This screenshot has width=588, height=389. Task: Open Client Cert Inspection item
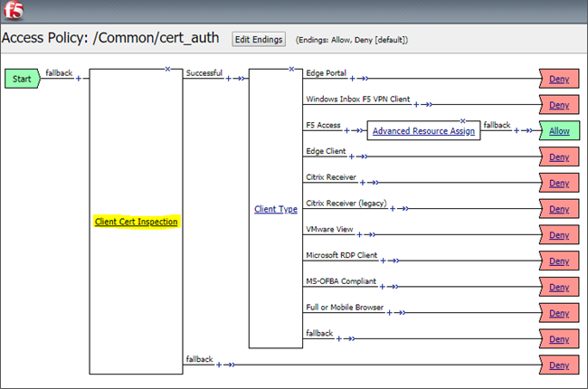tap(136, 222)
